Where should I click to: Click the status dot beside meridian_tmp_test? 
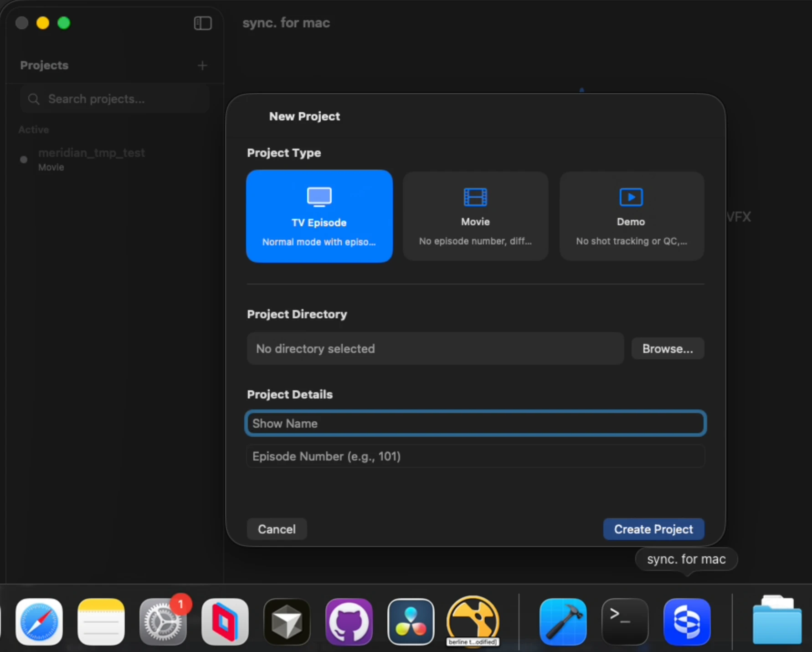tap(24, 159)
